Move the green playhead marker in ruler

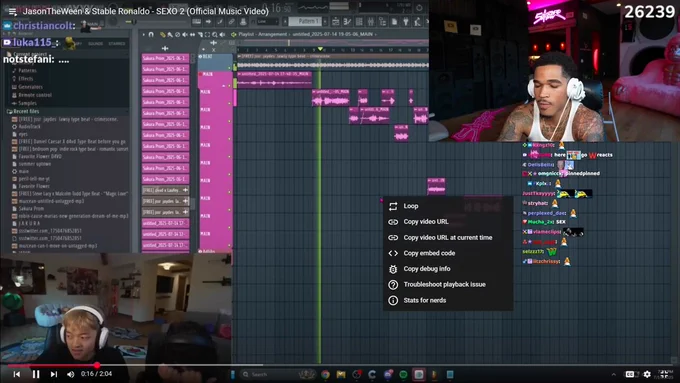pos(320,49)
